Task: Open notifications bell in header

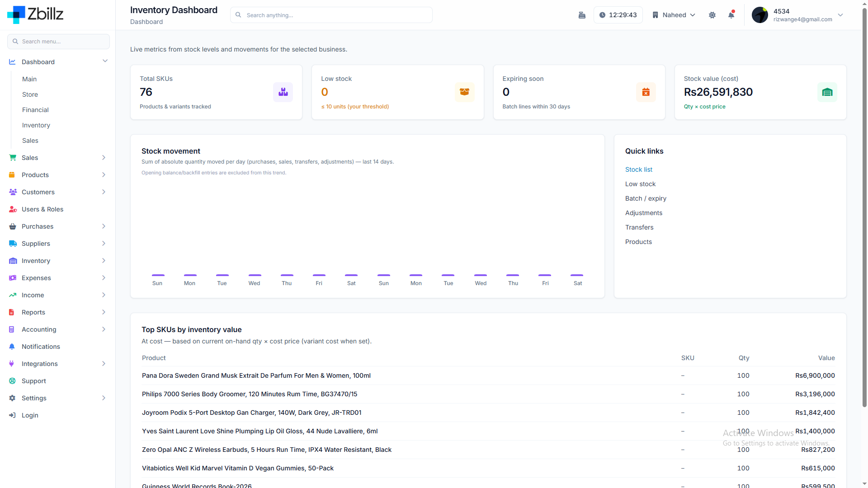Action: (731, 15)
